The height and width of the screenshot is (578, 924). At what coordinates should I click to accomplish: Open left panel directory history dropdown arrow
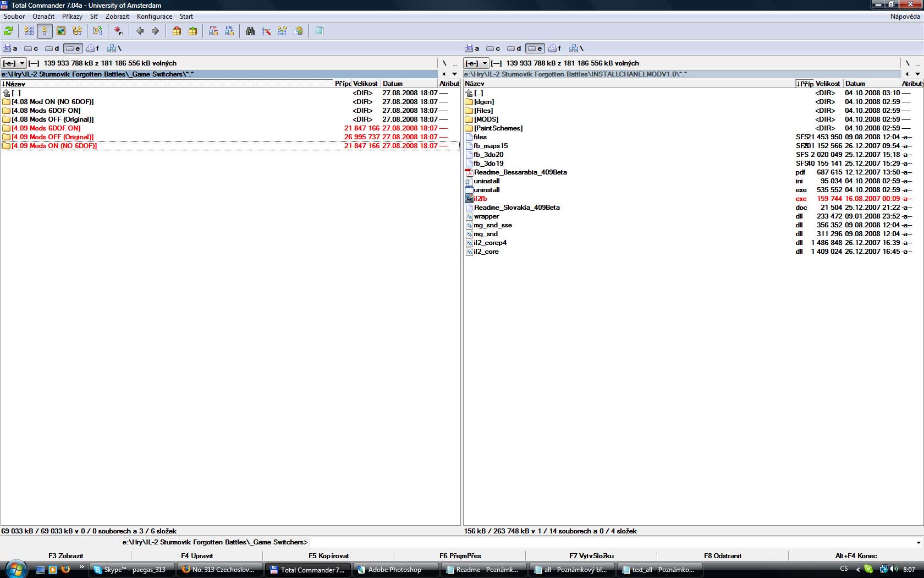click(455, 74)
